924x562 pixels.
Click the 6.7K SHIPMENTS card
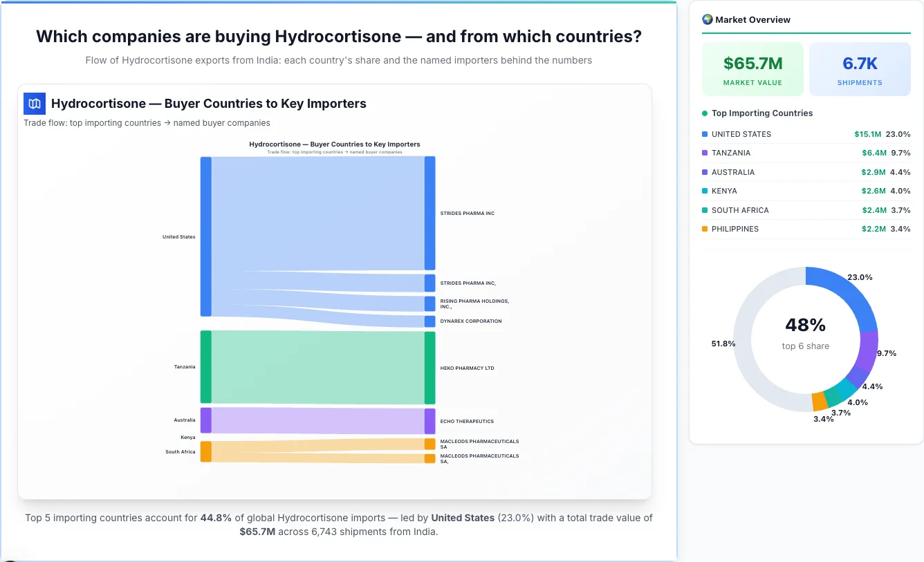(860, 68)
